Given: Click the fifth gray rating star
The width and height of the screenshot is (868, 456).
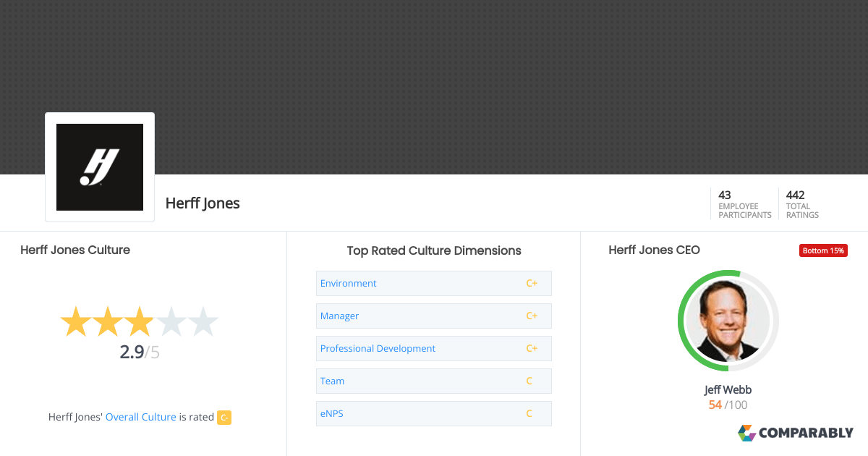Looking at the screenshot, I should (x=203, y=322).
